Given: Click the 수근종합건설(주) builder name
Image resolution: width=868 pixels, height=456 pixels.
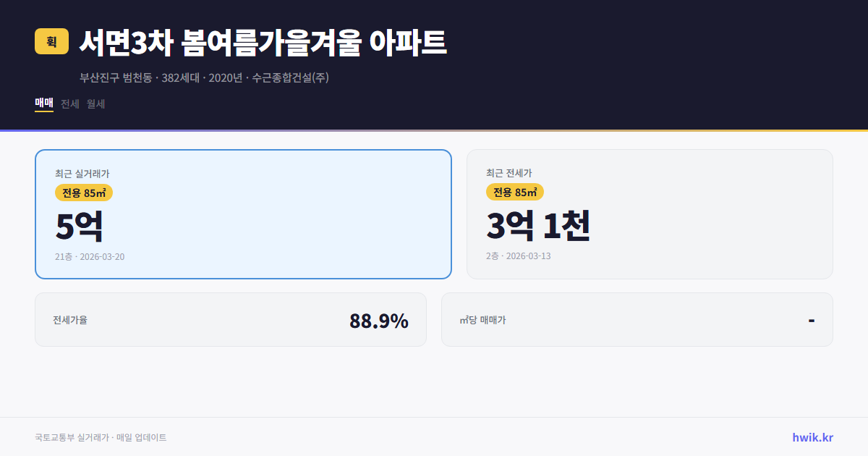Looking at the screenshot, I should pyautogui.click(x=290, y=77).
